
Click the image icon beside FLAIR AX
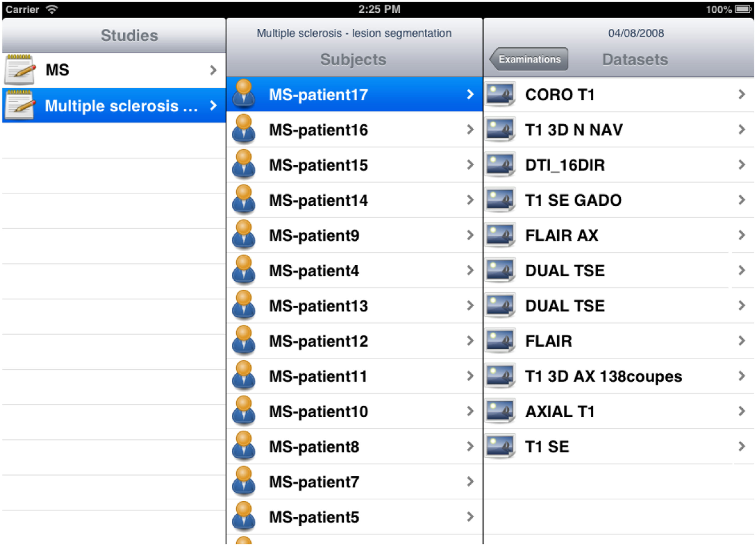(x=500, y=235)
